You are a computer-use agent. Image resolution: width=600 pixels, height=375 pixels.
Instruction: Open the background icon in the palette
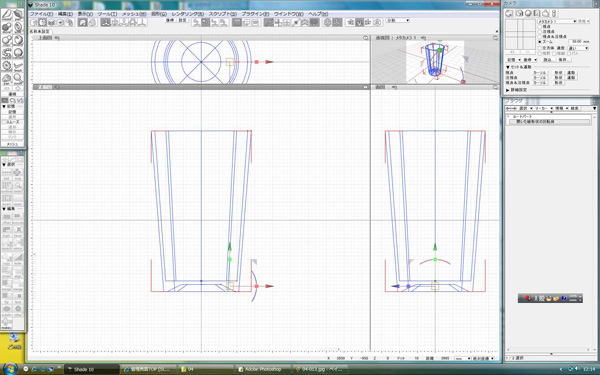[536, 13]
